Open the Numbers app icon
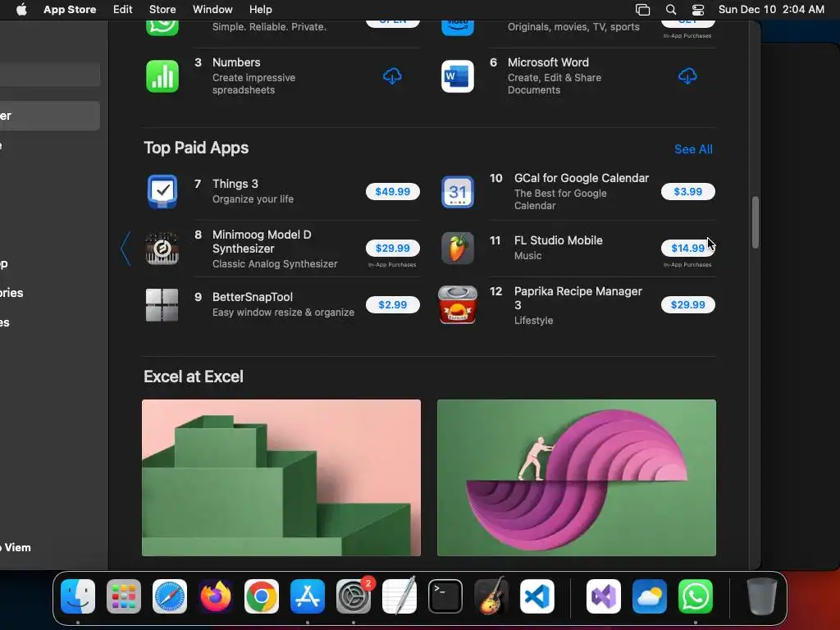Image resolution: width=840 pixels, height=630 pixels. (162, 76)
